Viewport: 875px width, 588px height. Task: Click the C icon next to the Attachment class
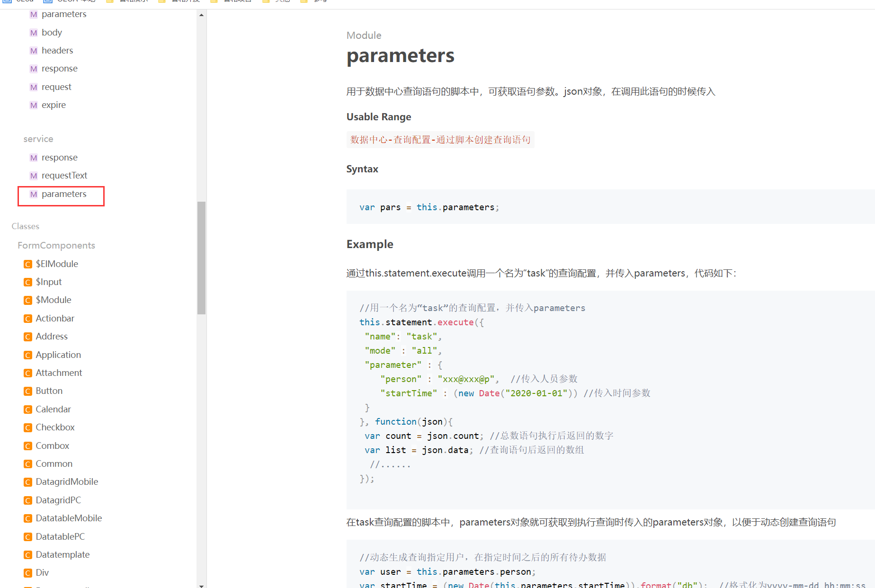[x=28, y=373]
